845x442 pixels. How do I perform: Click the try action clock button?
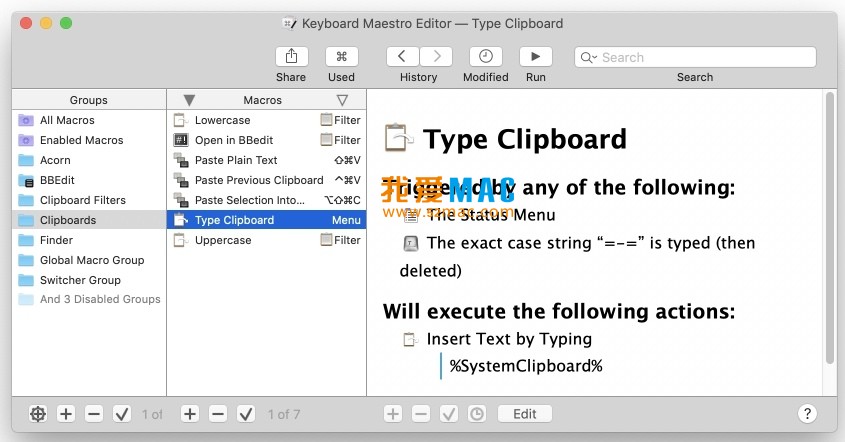click(x=477, y=414)
